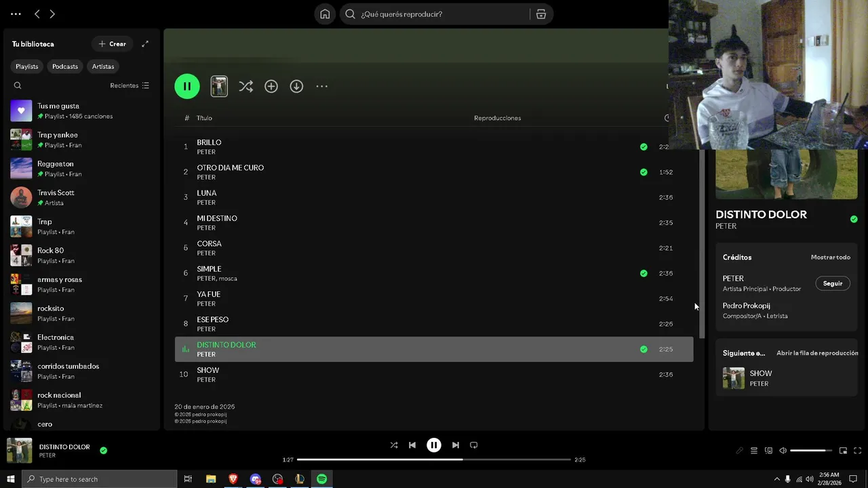
Task: Open Tus me gusta playlist
Action: coord(81,110)
